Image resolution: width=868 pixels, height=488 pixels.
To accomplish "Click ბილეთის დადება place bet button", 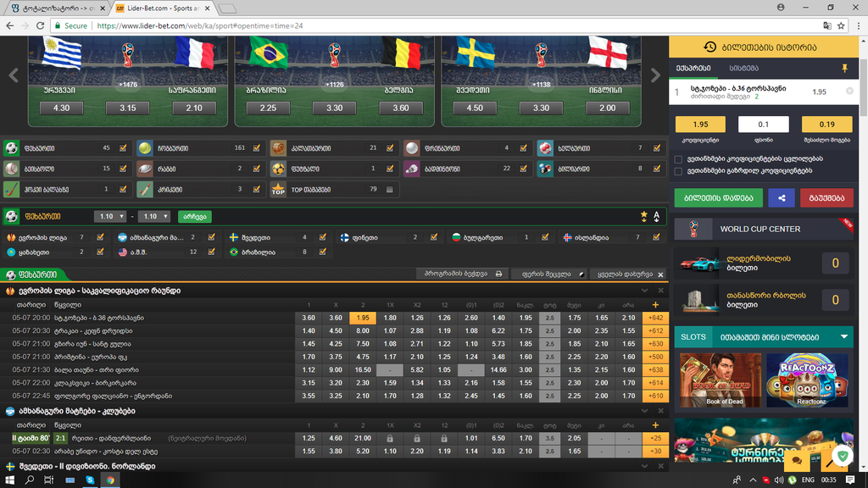I will tap(718, 198).
